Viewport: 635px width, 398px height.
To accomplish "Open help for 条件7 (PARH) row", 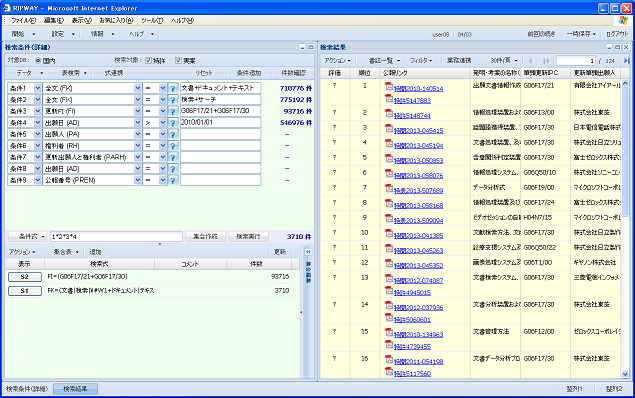I will (173, 157).
